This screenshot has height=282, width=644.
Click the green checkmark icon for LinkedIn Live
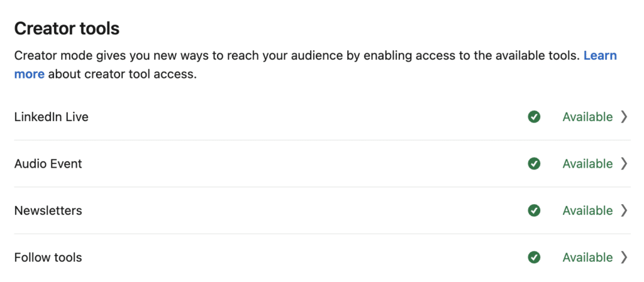[x=534, y=117]
